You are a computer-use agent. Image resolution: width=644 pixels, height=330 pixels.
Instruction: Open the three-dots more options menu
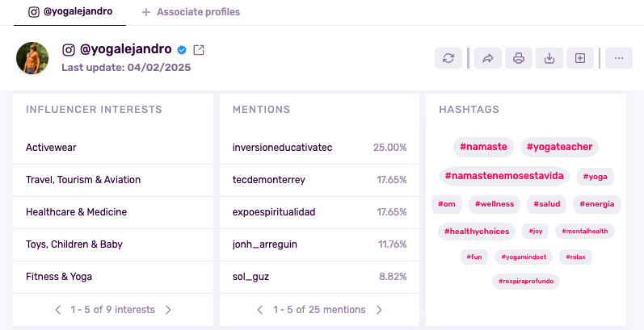pyautogui.click(x=618, y=58)
